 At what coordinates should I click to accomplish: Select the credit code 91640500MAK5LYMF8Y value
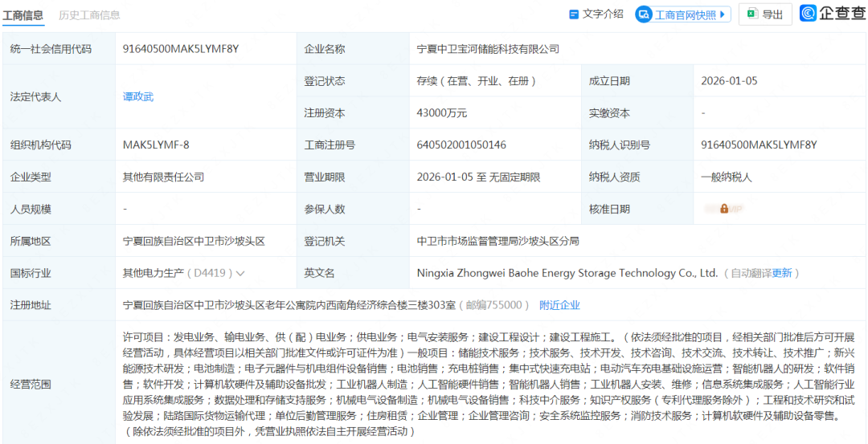181,49
